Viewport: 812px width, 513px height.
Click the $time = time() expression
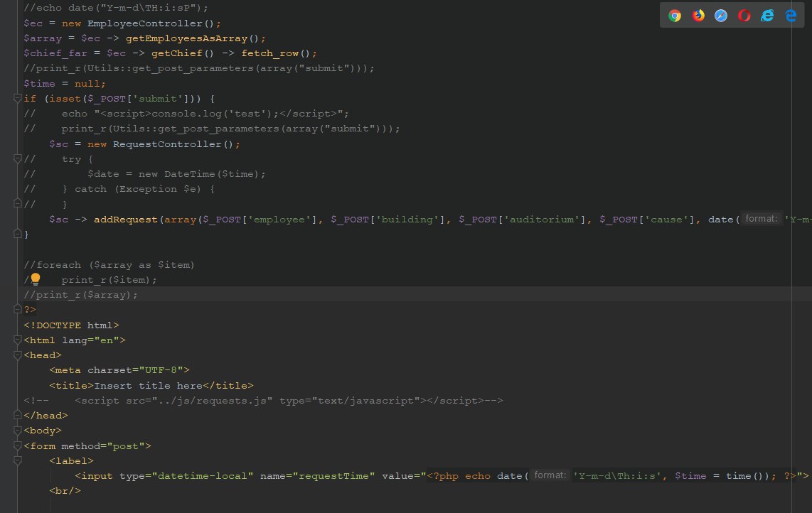(x=722, y=476)
